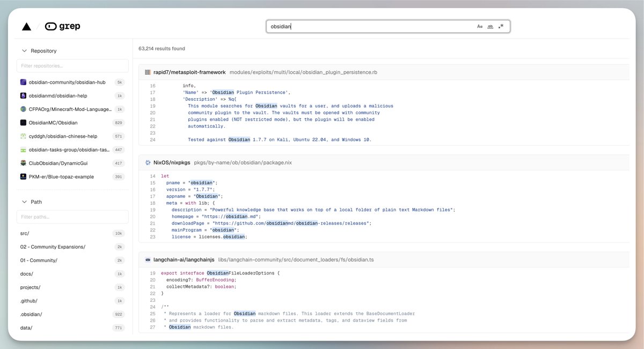Toggle match case option in search
The image size is (644, 349).
pyautogui.click(x=480, y=26)
